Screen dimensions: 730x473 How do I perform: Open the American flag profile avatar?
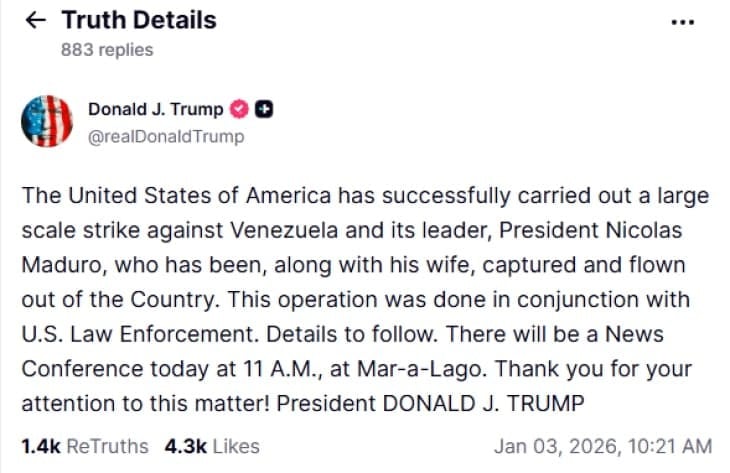(x=47, y=122)
